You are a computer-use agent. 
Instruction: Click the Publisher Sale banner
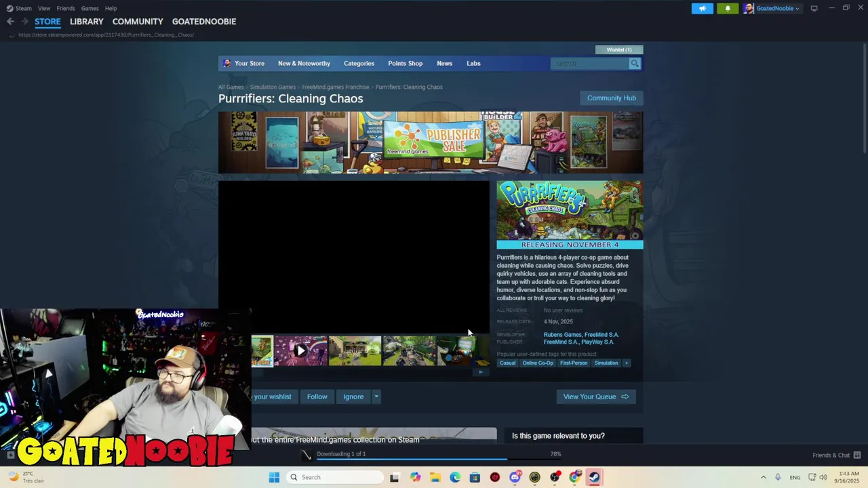(x=431, y=142)
